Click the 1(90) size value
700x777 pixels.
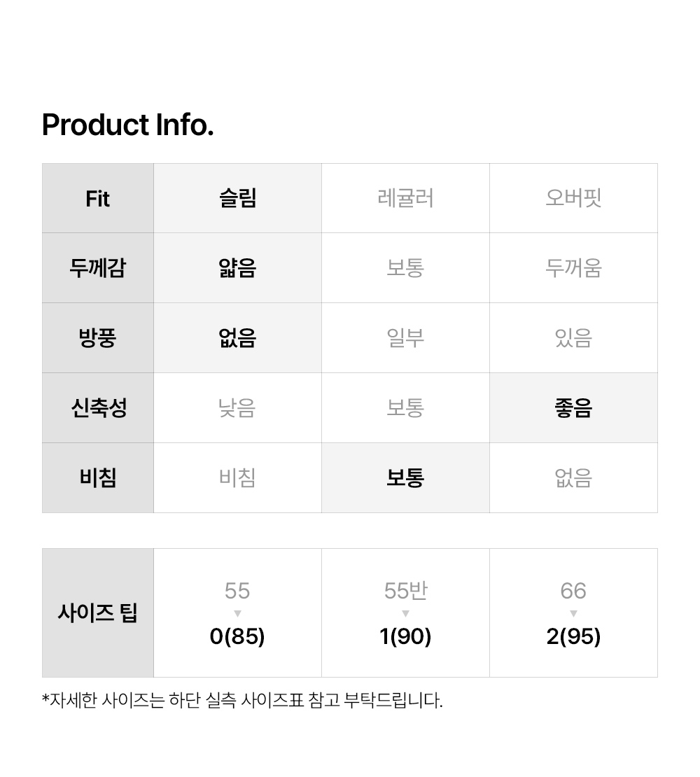point(405,637)
